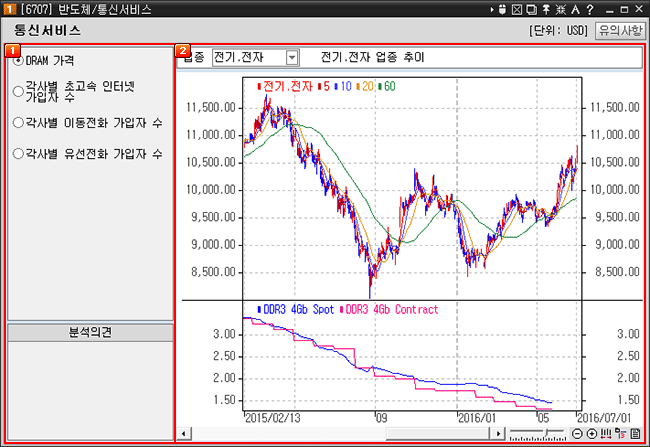Click the small arrow icon in title bar
This screenshot has height=447, width=650.
(492, 9)
